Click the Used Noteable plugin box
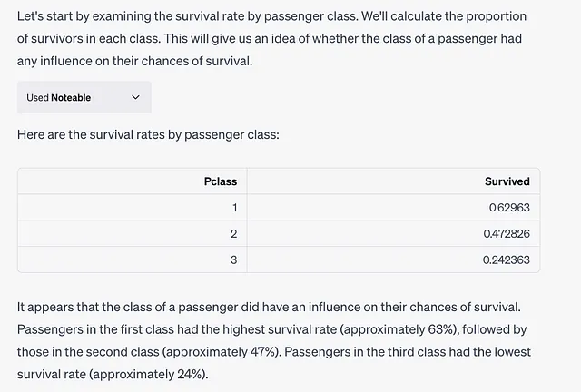 point(84,97)
